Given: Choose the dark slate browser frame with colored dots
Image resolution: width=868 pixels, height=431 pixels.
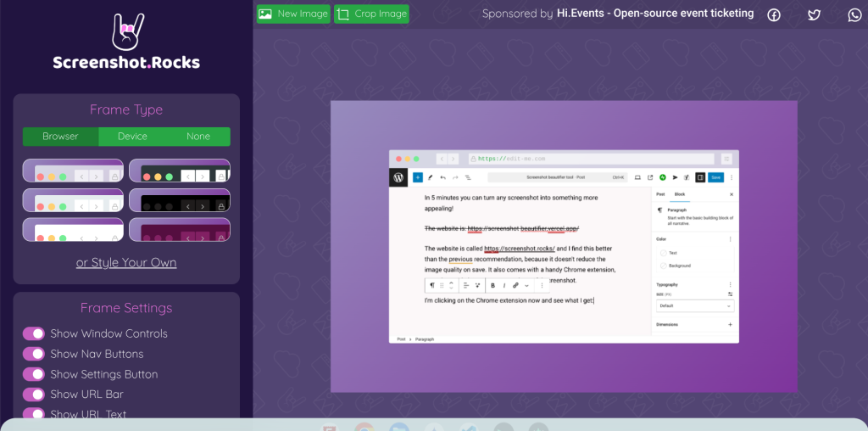Looking at the screenshot, I should click(x=180, y=171).
